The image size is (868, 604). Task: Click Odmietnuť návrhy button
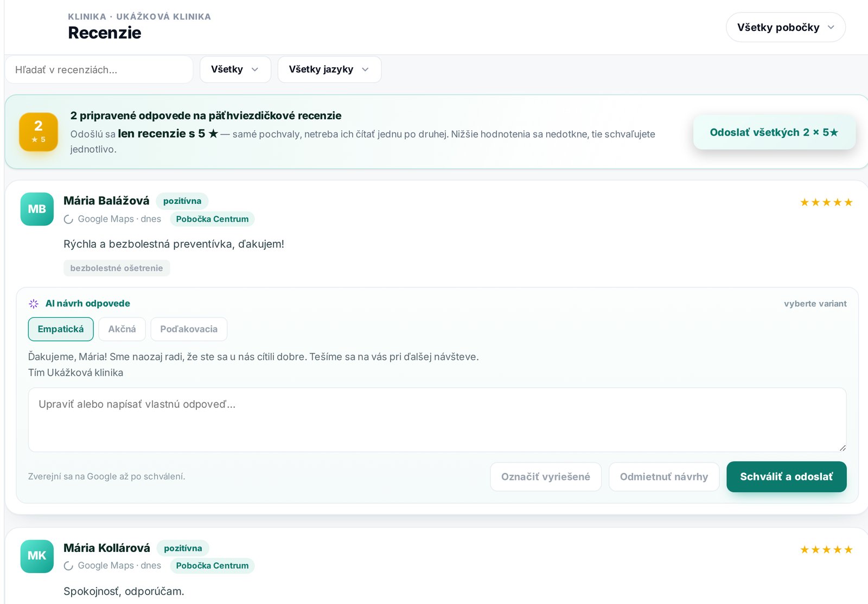click(664, 477)
